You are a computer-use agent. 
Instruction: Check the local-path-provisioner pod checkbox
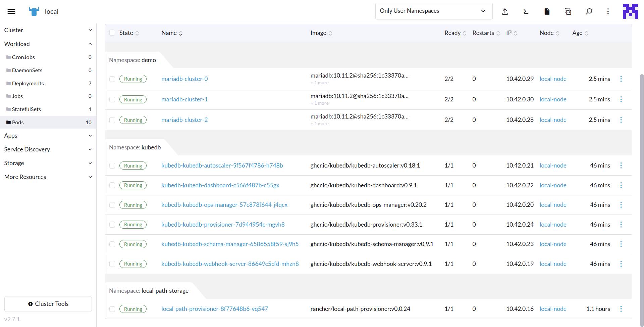pyautogui.click(x=112, y=309)
